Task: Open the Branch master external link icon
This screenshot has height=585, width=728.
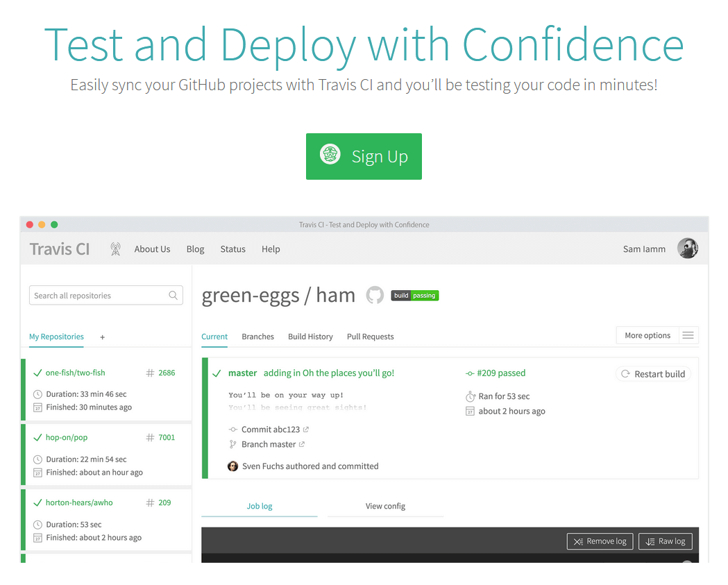Action: tap(301, 444)
